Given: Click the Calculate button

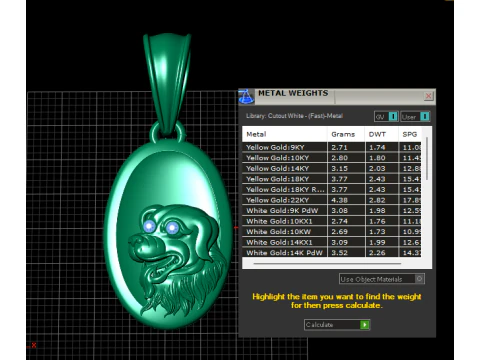Looking at the screenshot, I should (337, 324).
